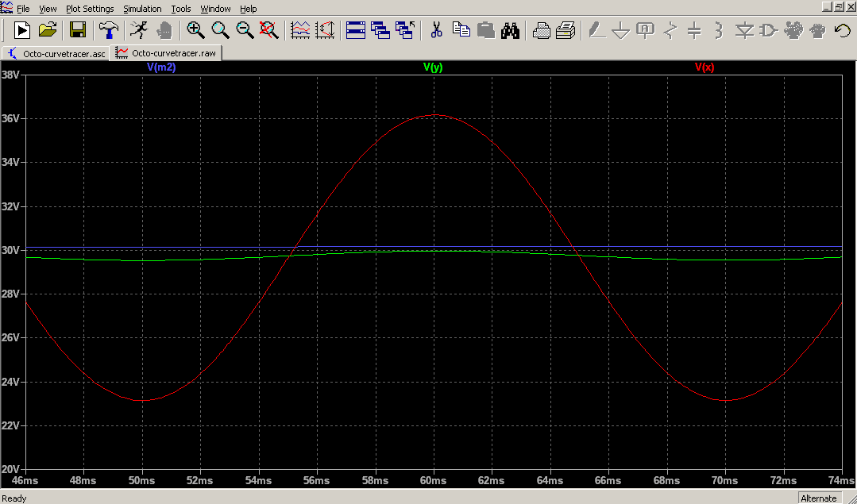Open the File menu
The width and height of the screenshot is (857, 504).
pyautogui.click(x=24, y=9)
